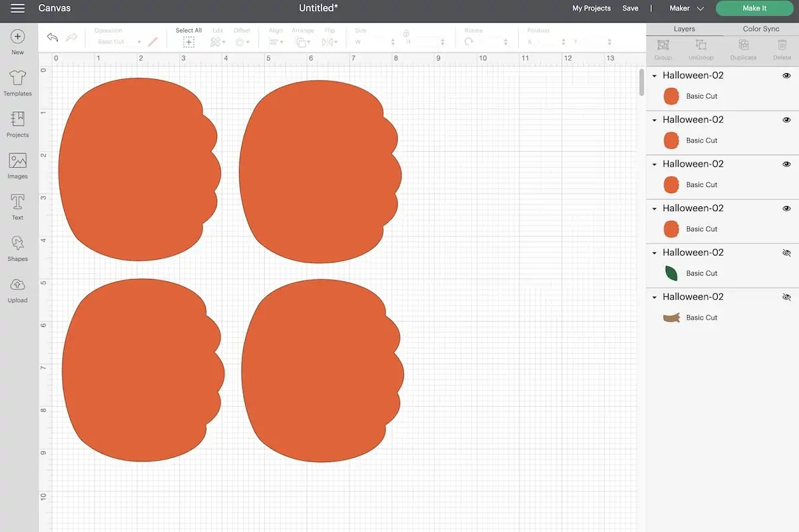Hide the fourth Halloween-02 pumpkin layer
The width and height of the screenshot is (799, 532).
click(786, 208)
